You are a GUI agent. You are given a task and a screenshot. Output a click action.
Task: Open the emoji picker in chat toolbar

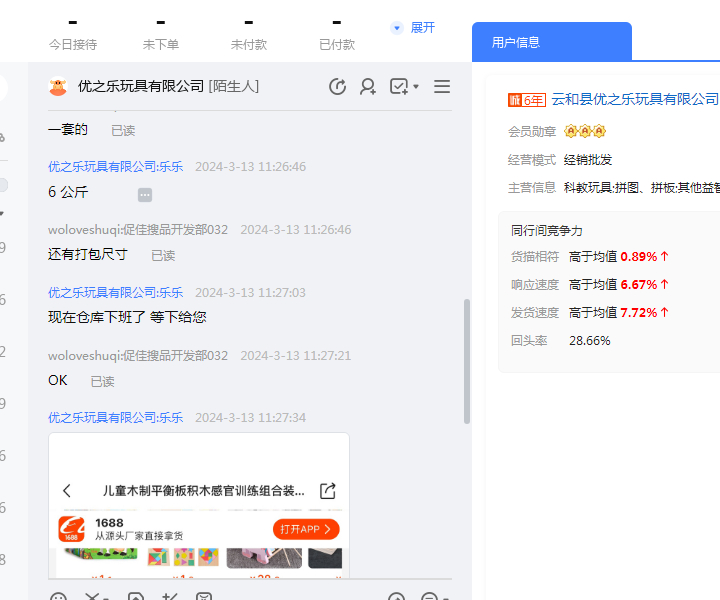[58, 598]
